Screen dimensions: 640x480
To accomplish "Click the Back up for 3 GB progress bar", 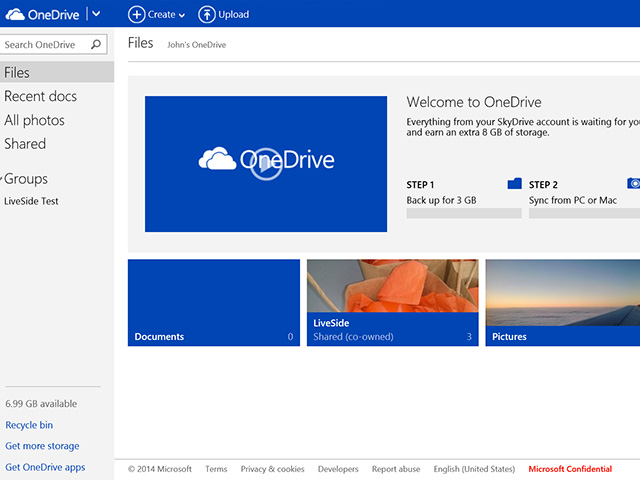I will pos(464,213).
